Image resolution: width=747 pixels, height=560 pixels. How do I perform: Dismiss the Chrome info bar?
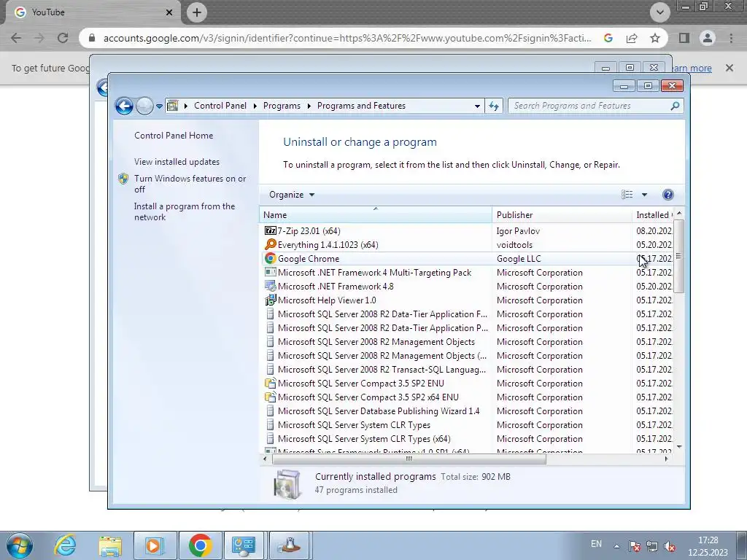pyautogui.click(x=729, y=68)
